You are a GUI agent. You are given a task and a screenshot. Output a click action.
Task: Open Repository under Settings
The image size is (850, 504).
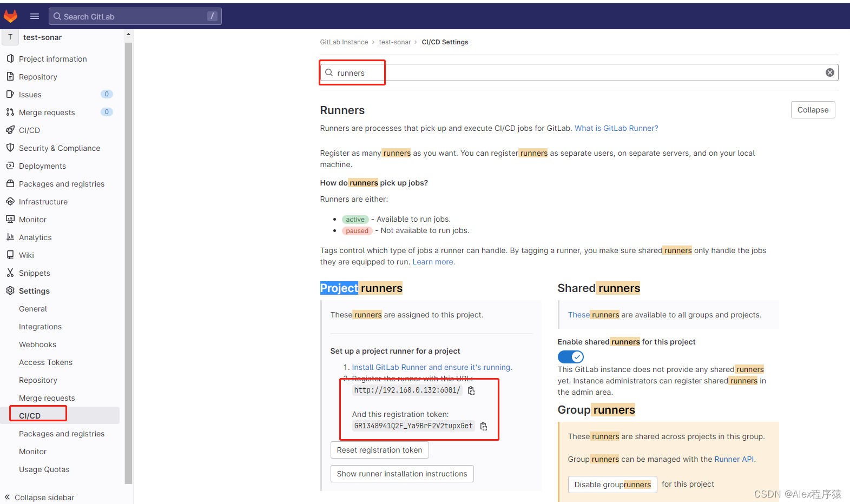[38, 380]
